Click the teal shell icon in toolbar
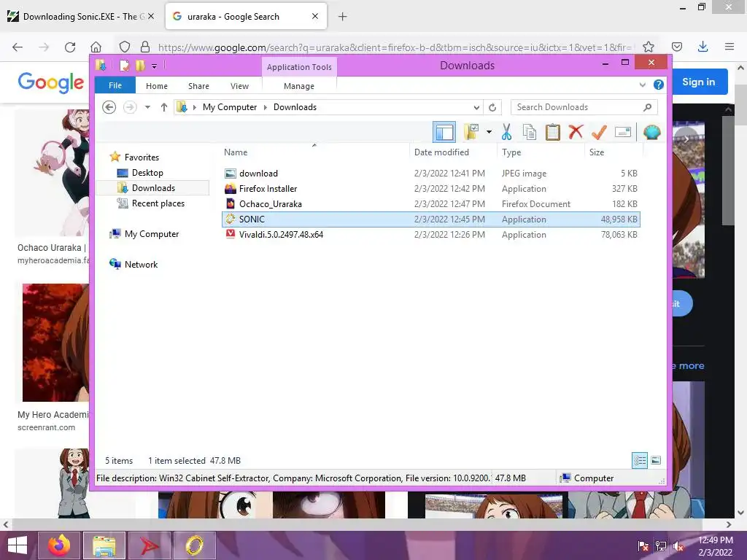This screenshot has height=560, width=747. 651,132
